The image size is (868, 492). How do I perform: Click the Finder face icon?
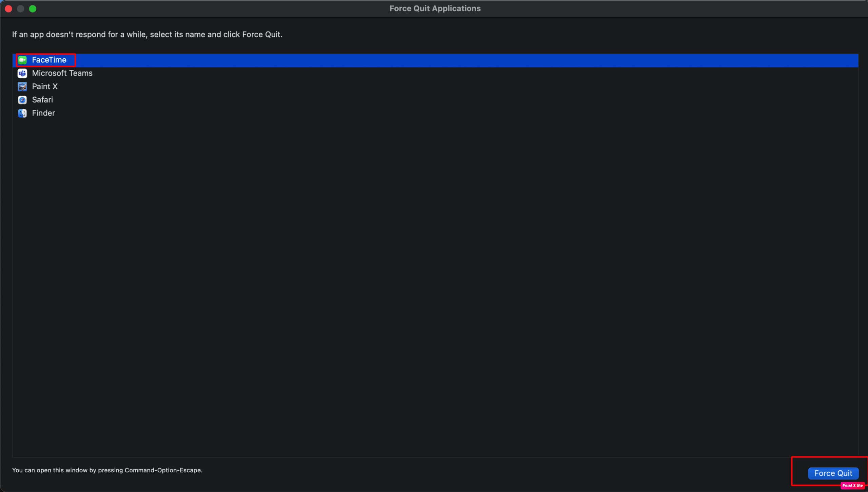tap(22, 113)
